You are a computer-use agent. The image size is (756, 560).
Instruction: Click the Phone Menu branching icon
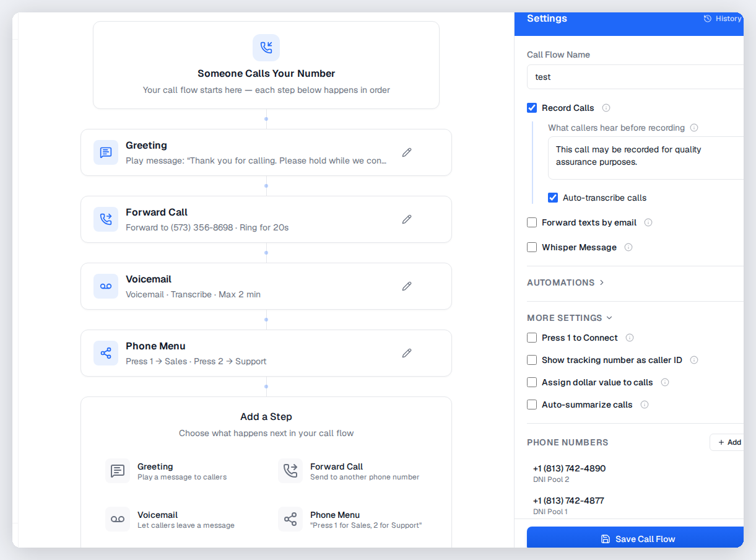click(x=105, y=353)
